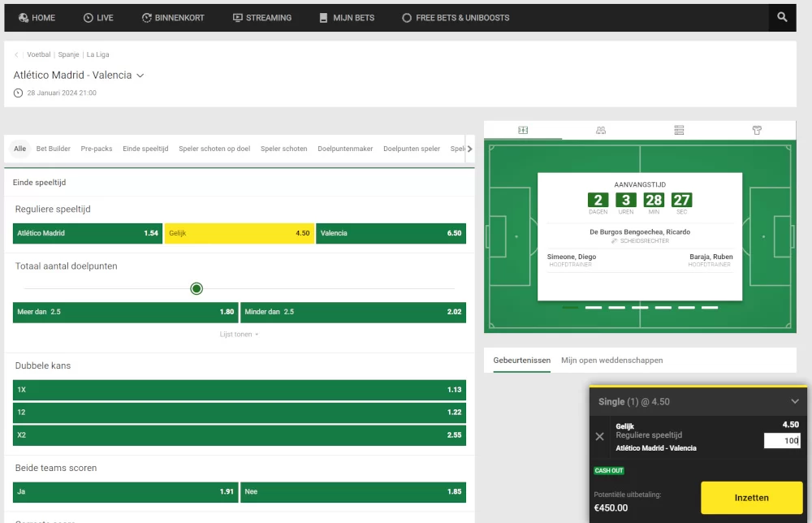Select Beide teams scoren Ja 1.91
The image size is (812, 523).
coord(125,492)
